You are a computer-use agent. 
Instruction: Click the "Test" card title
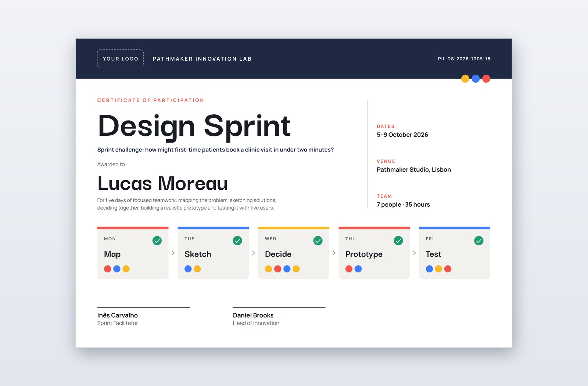point(433,254)
